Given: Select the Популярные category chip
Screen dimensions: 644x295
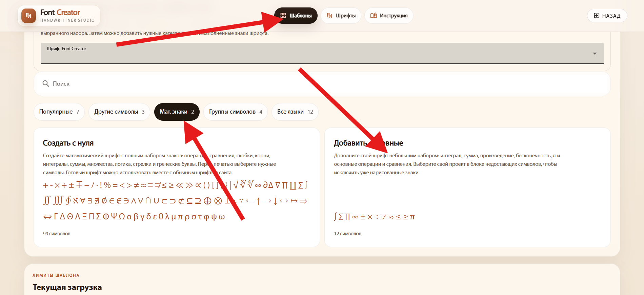Looking at the screenshot, I should point(59,112).
